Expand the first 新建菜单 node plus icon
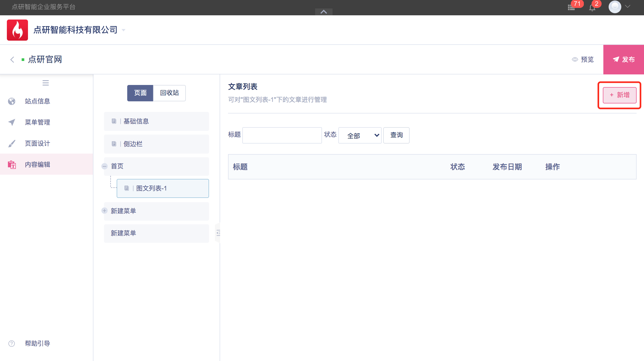The image size is (644, 361). [105, 211]
